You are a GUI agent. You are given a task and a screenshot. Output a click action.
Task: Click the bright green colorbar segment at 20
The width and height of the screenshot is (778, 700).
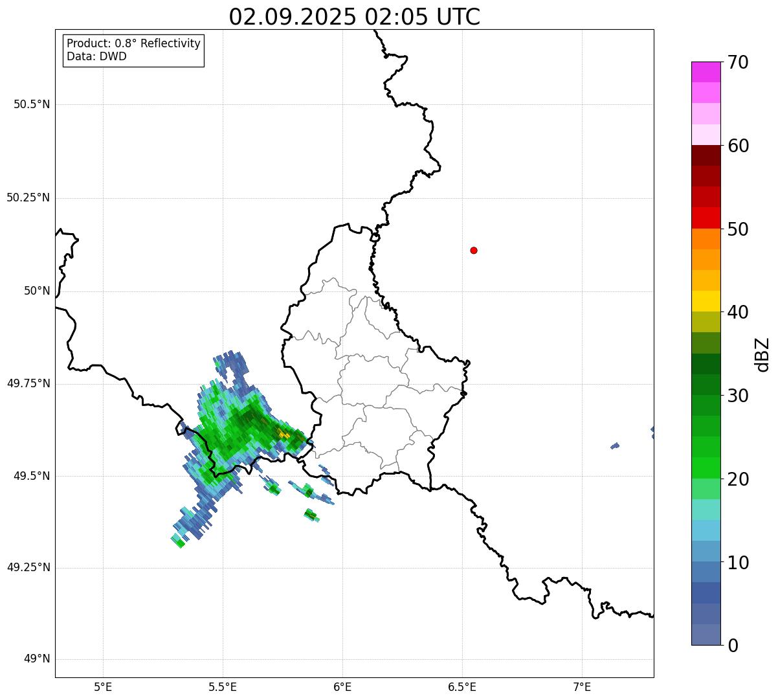coord(706,468)
